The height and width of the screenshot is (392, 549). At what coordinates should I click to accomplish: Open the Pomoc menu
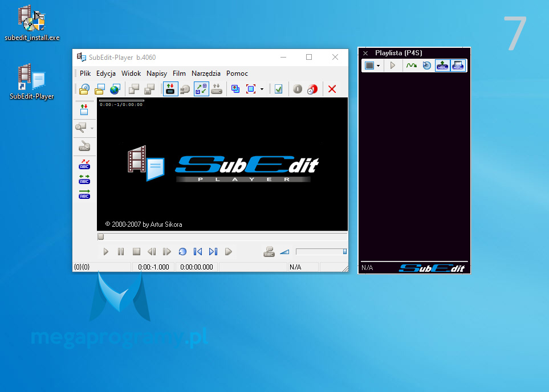(x=237, y=73)
